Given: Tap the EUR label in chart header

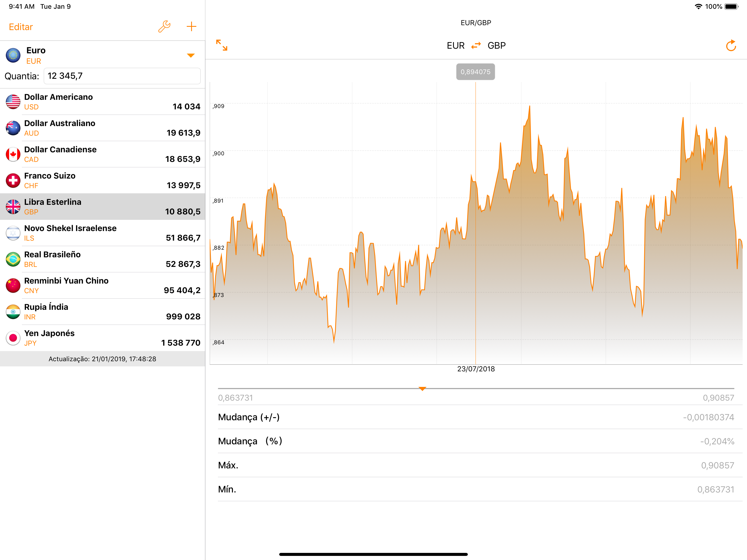Looking at the screenshot, I should pyautogui.click(x=456, y=46).
